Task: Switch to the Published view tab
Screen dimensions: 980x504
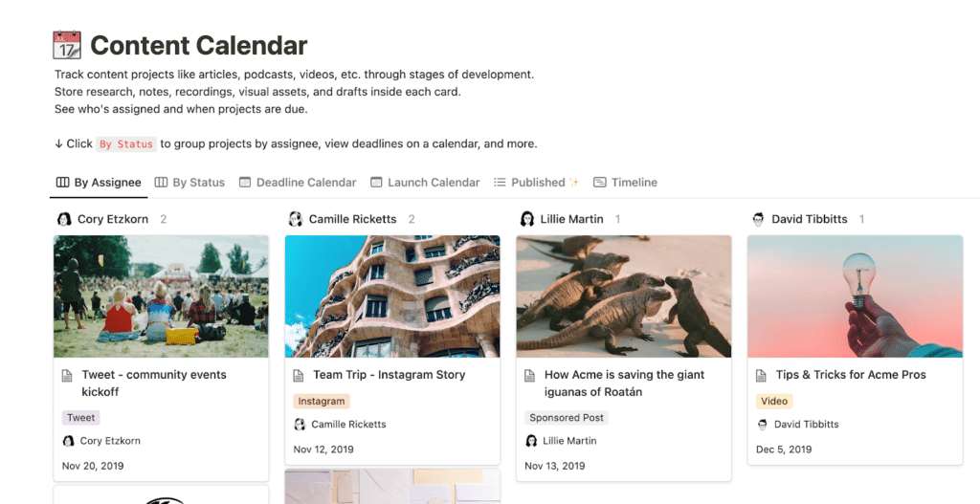Action: click(x=537, y=182)
